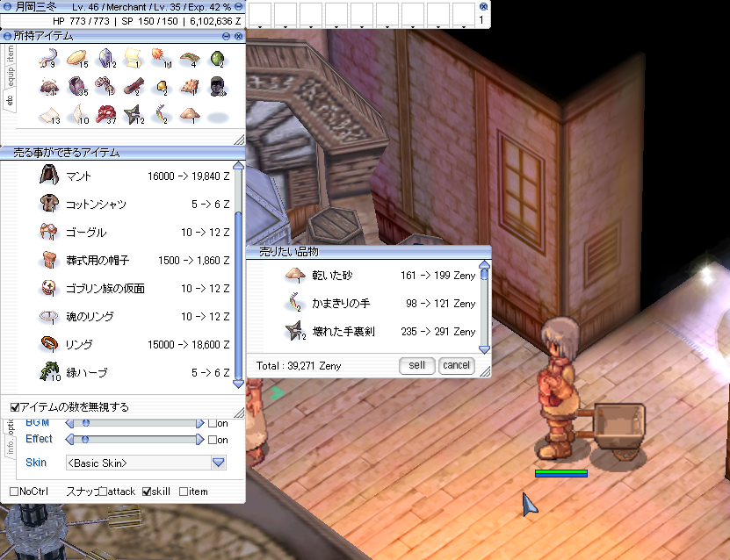This screenshot has width=730, height=560.
Task: Click the Basic Skin combo box field
Action: tap(139, 463)
